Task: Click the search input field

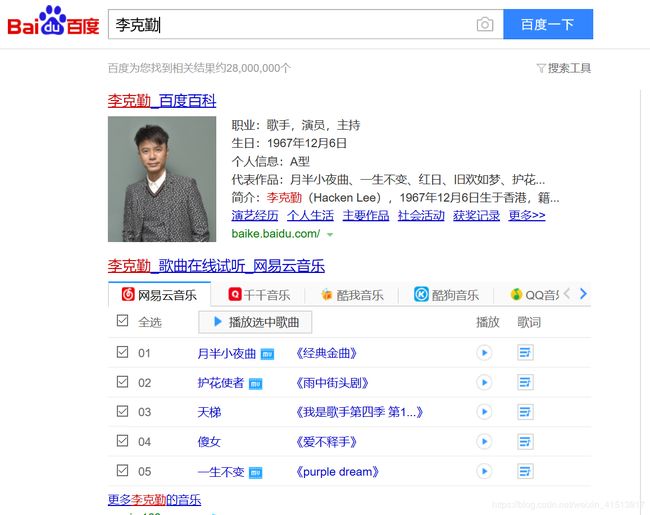Action: click(x=306, y=24)
